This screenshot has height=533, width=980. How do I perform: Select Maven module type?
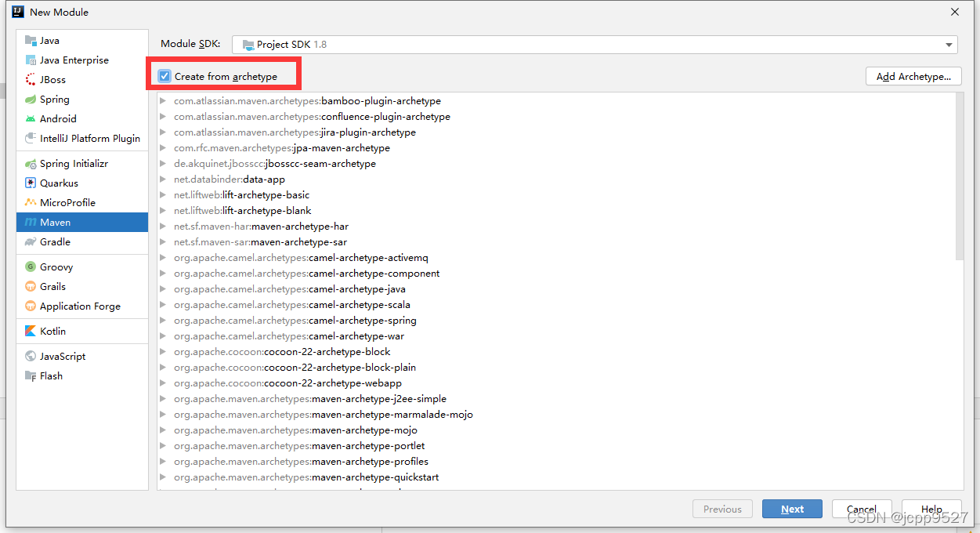pos(82,223)
